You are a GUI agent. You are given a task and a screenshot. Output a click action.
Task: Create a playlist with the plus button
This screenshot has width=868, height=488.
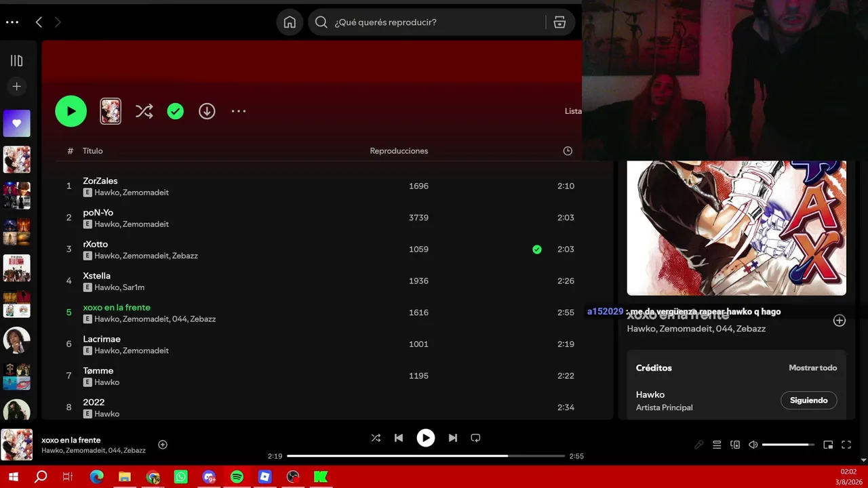click(17, 86)
